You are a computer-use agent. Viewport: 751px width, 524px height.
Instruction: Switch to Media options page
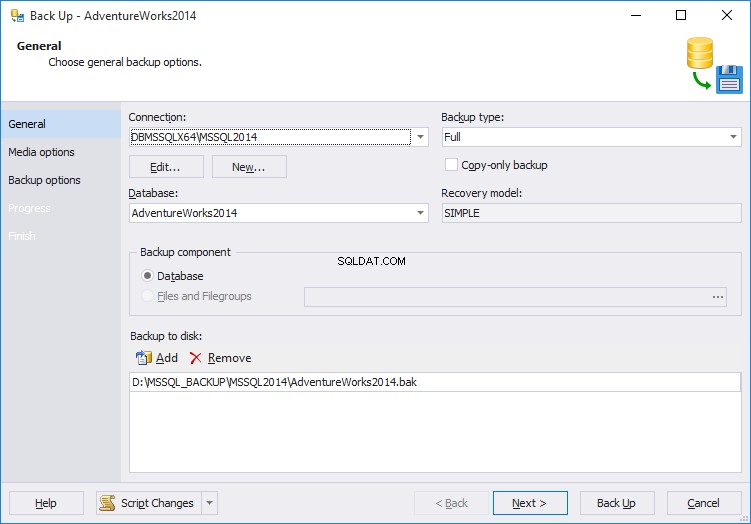[x=42, y=152]
